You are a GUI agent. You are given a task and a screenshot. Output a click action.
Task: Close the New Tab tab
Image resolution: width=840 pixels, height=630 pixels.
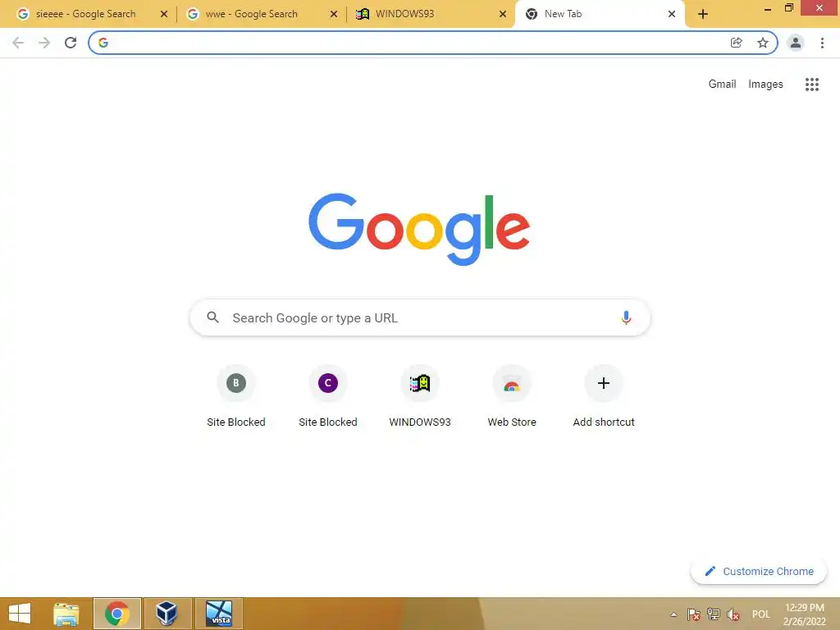click(672, 14)
